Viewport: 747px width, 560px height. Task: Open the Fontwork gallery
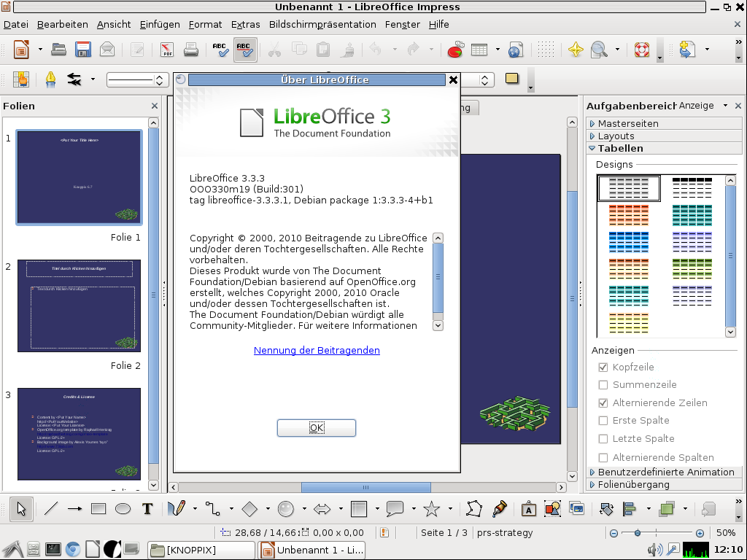point(527,509)
